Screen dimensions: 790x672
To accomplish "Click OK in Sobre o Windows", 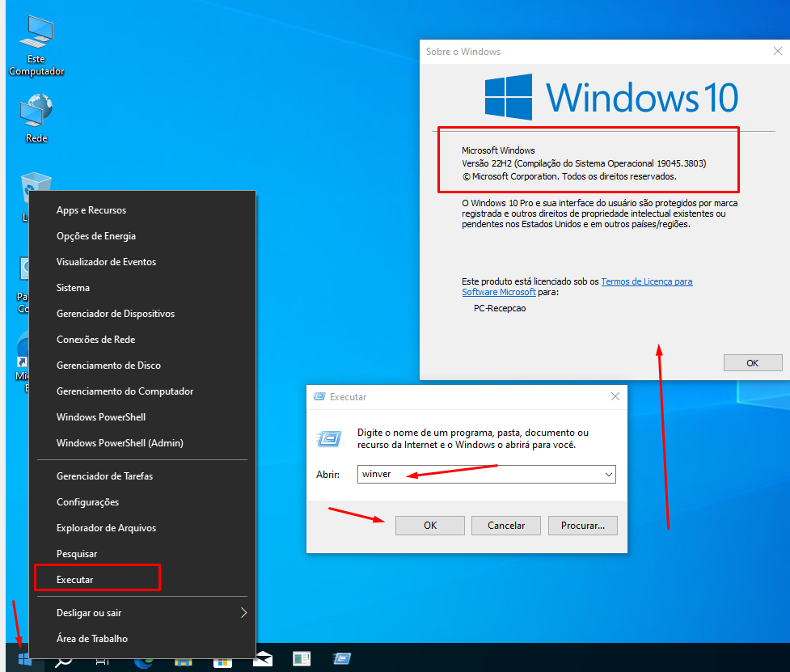I will tap(753, 363).
